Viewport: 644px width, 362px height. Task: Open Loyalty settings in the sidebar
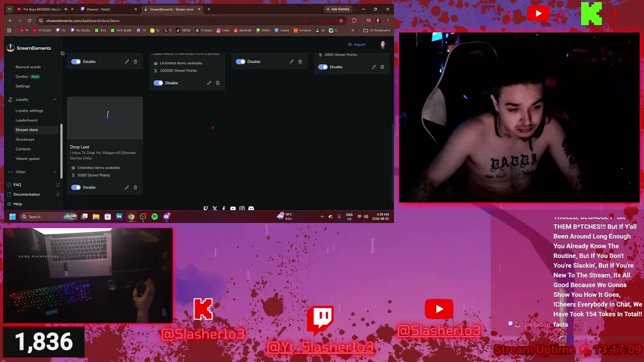(x=29, y=111)
